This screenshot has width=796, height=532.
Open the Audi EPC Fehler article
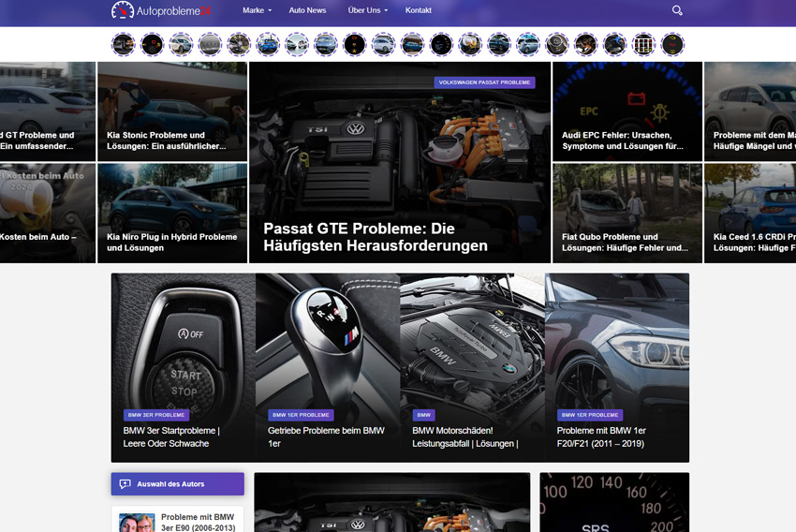click(x=627, y=111)
